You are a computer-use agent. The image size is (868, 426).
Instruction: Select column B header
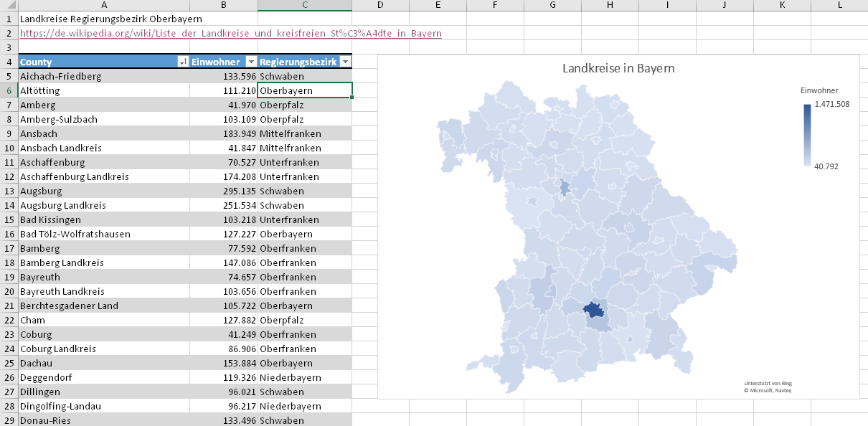224,6
